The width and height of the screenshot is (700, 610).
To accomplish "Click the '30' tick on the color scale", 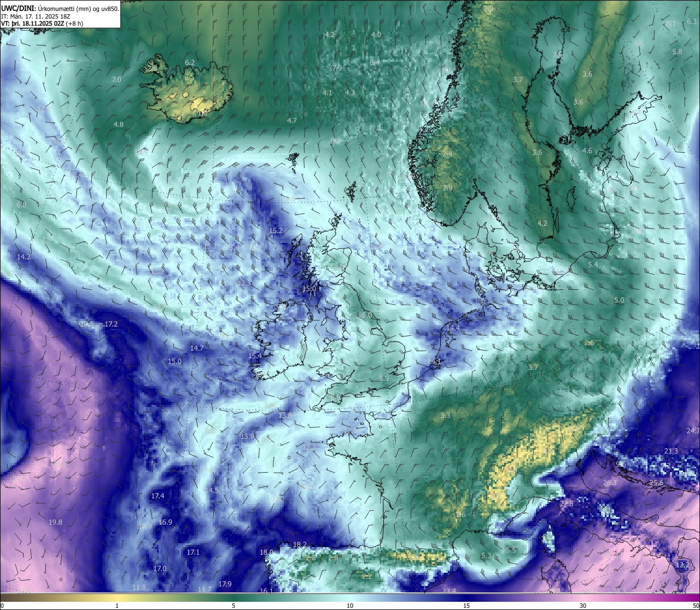I will pyautogui.click(x=583, y=606).
